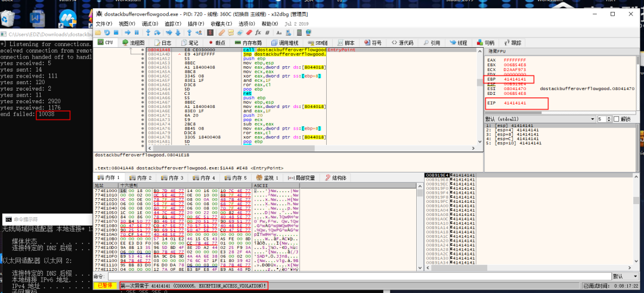The width and height of the screenshot is (644, 293).
Task: Click into the 命令 command input field
Action: coord(360,276)
